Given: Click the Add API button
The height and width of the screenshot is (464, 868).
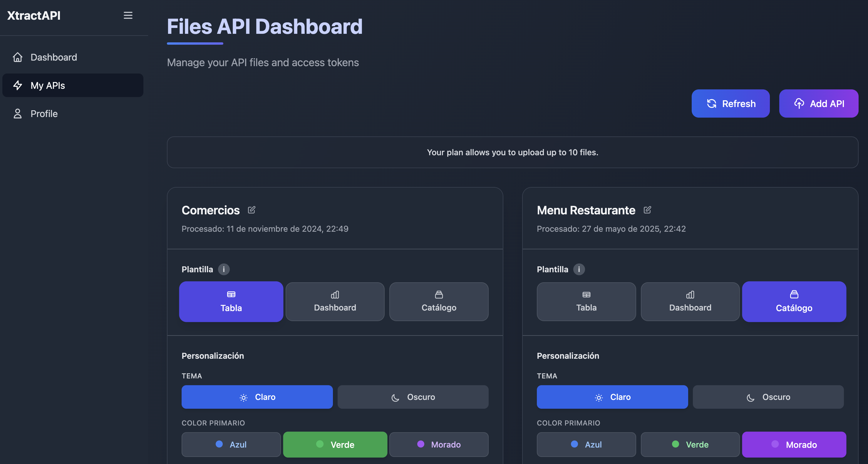Looking at the screenshot, I should click(x=818, y=104).
